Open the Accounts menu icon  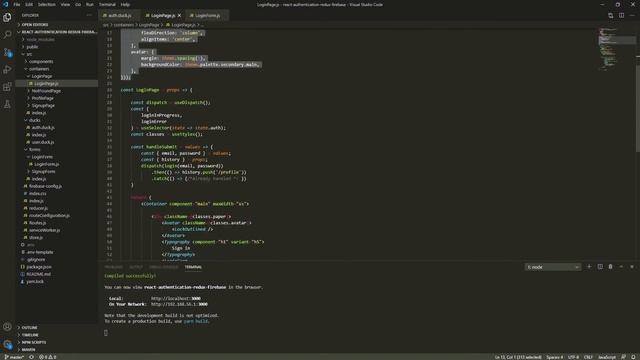pyautogui.click(x=7, y=327)
